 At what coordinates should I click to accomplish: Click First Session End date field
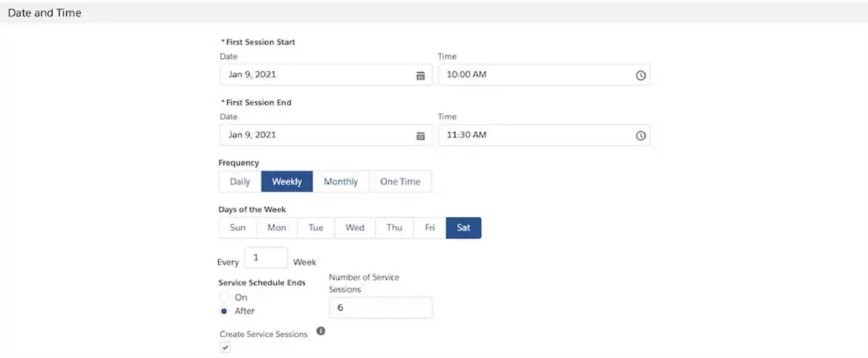point(325,135)
